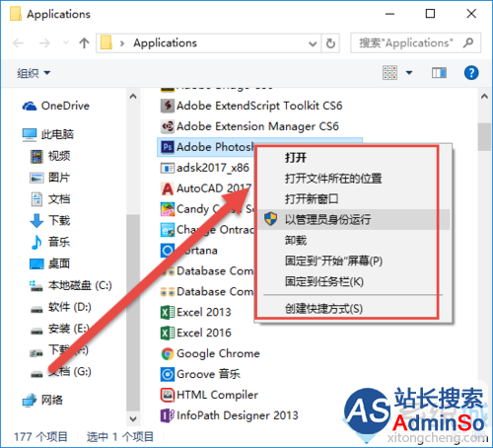
Task: Select the first Database Com item
Action: (207, 271)
